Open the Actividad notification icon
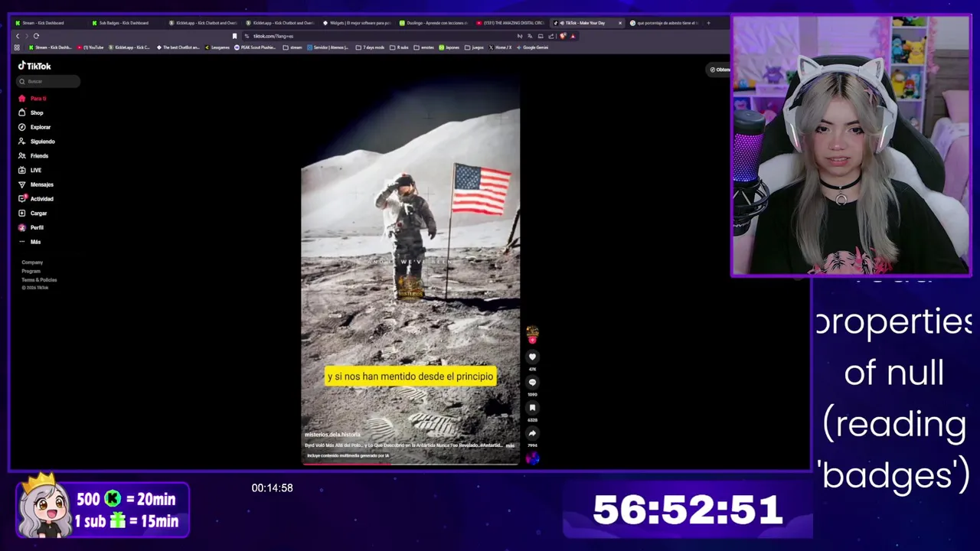980x551 pixels. point(22,198)
